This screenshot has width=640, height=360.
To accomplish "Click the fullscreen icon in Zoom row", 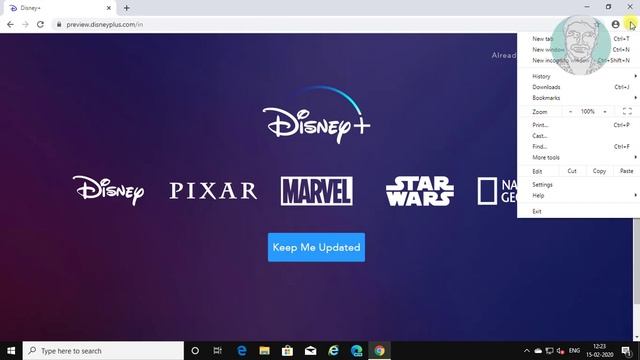I will point(627,111).
